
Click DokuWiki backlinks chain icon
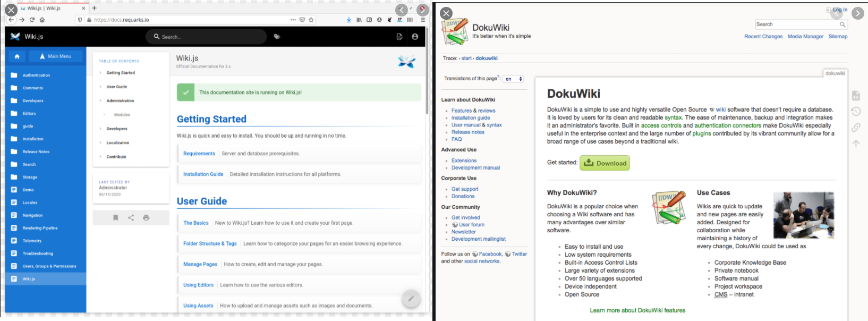click(856, 128)
